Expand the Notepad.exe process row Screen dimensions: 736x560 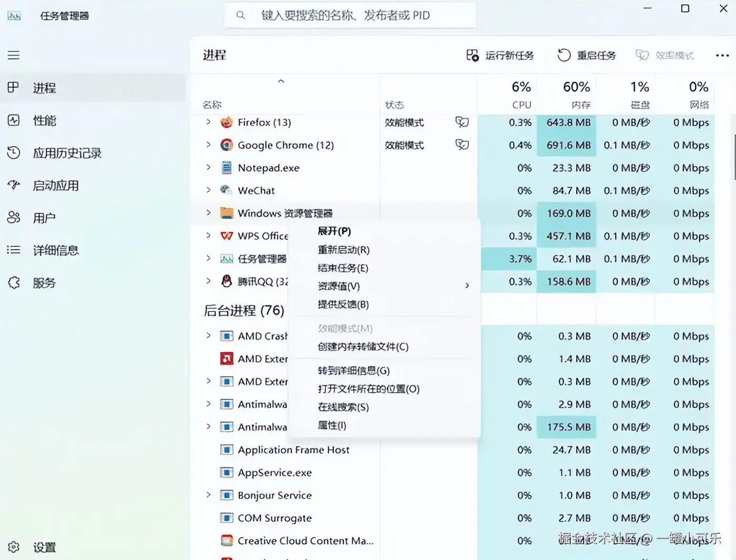coord(208,167)
